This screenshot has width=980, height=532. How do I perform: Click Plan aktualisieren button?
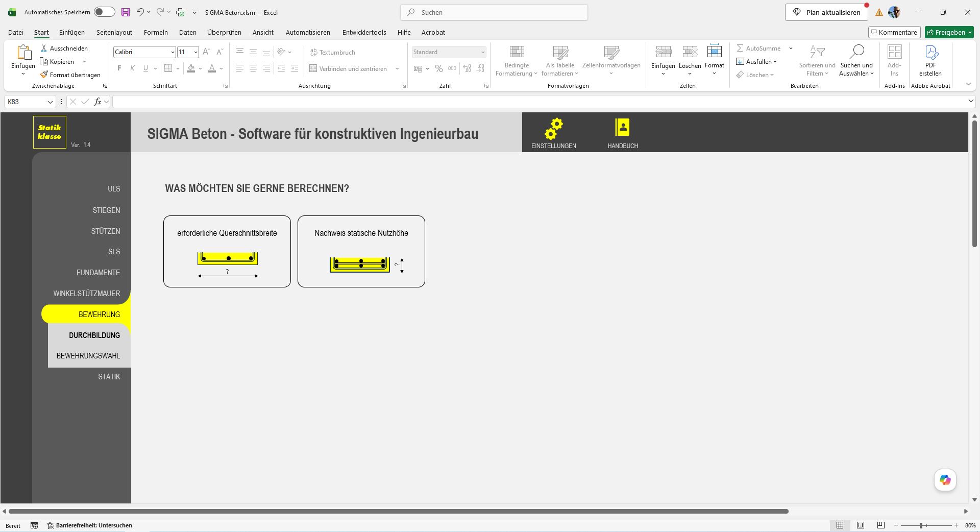(826, 12)
